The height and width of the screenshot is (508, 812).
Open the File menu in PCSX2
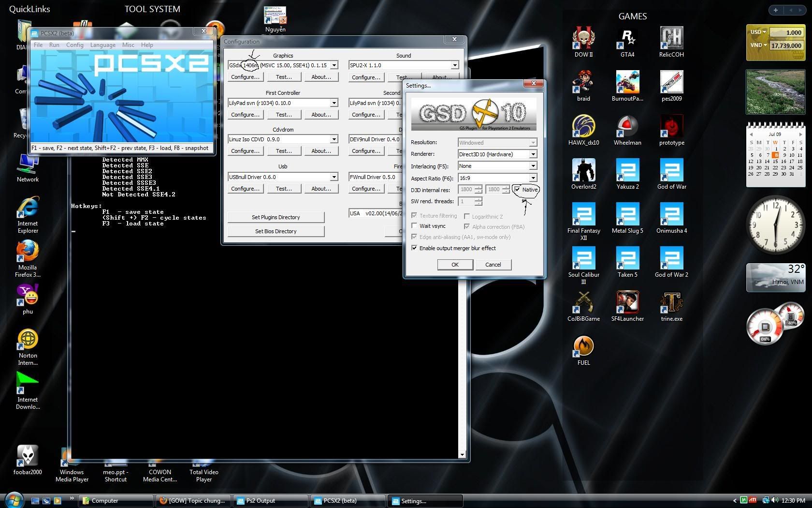click(x=38, y=45)
